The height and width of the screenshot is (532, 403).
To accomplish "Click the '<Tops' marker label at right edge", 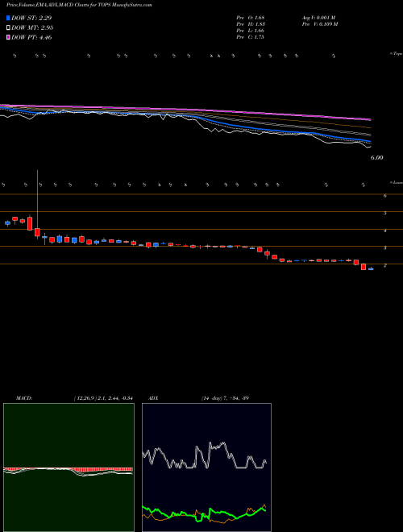I will 397,54.
